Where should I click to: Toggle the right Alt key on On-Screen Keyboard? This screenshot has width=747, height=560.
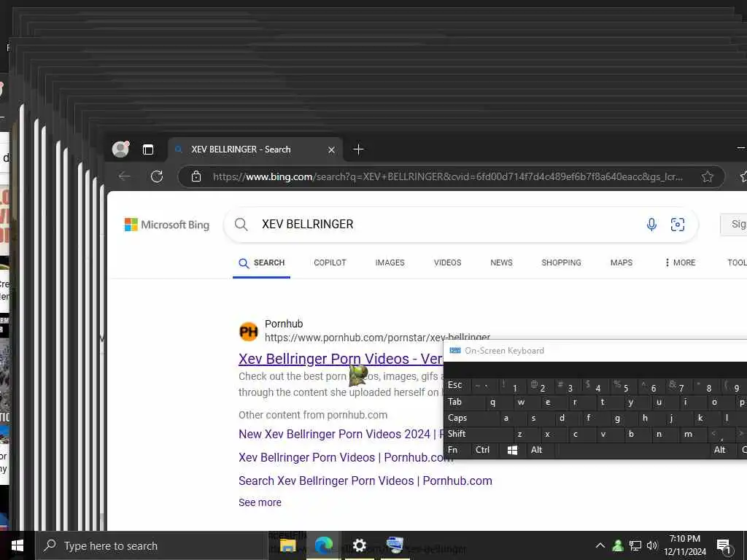tap(720, 450)
